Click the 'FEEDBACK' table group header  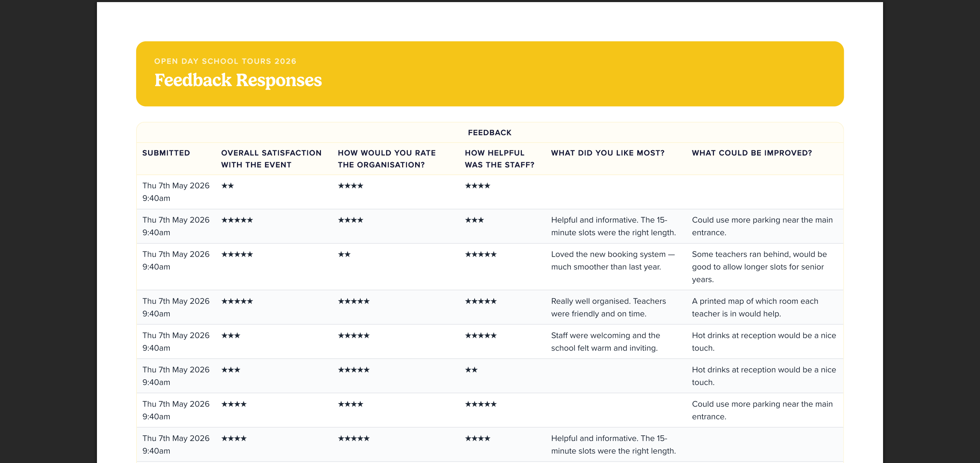click(x=490, y=132)
